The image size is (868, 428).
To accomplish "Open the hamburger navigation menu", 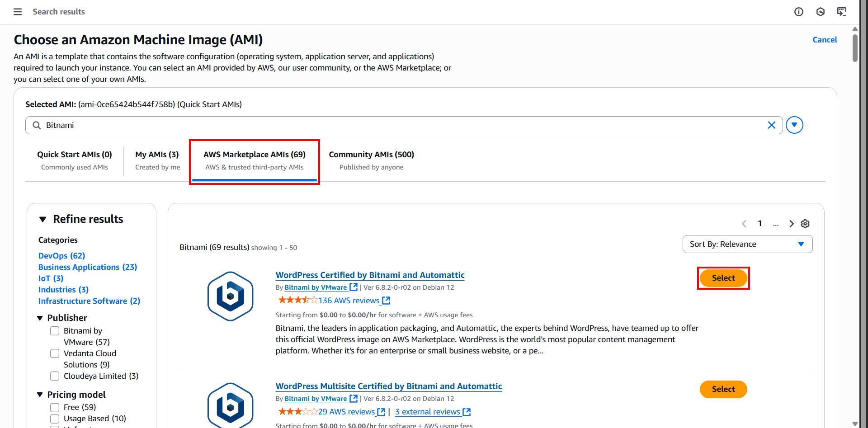I will 18,12.
